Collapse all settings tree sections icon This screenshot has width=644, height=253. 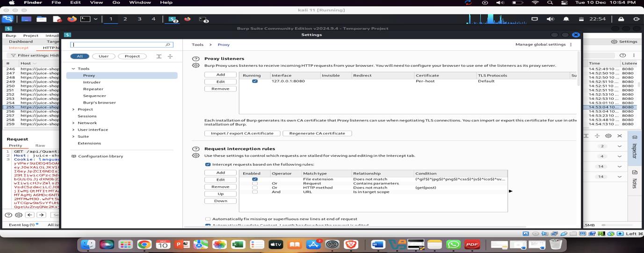click(x=170, y=56)
